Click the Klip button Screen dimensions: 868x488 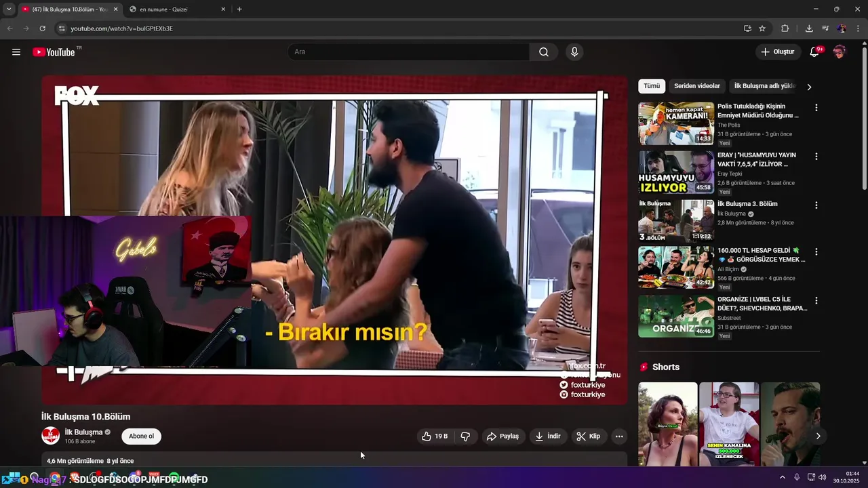pos(589,436)
